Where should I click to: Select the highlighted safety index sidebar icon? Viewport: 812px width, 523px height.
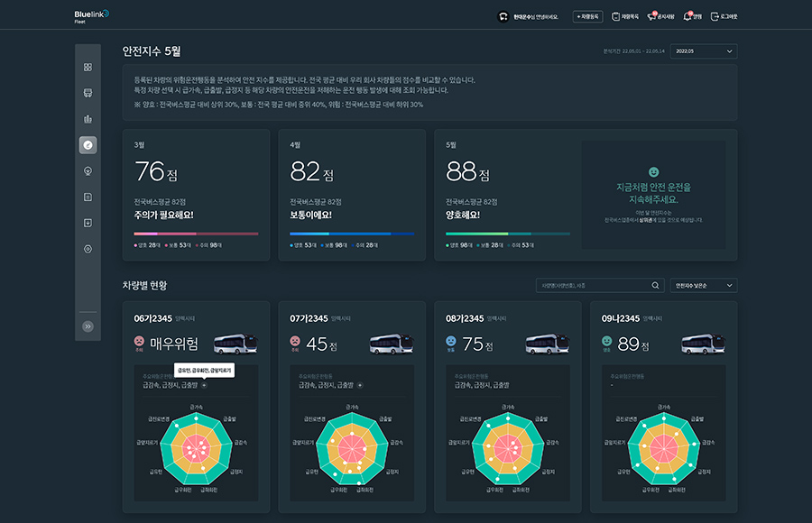pos(88,144)
